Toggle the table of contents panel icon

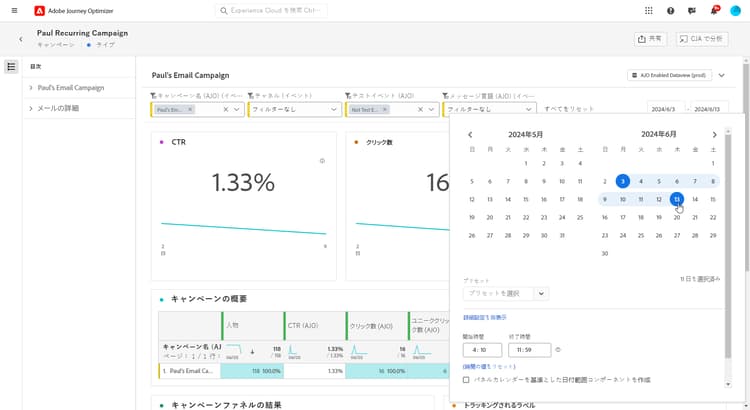11,66
